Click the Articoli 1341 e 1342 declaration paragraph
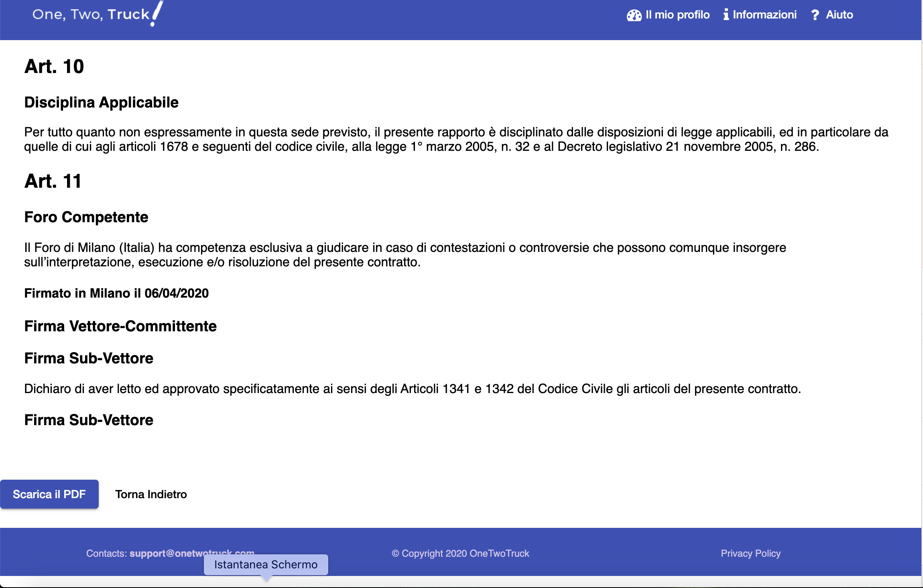923x588 pixels. [412, 389]
